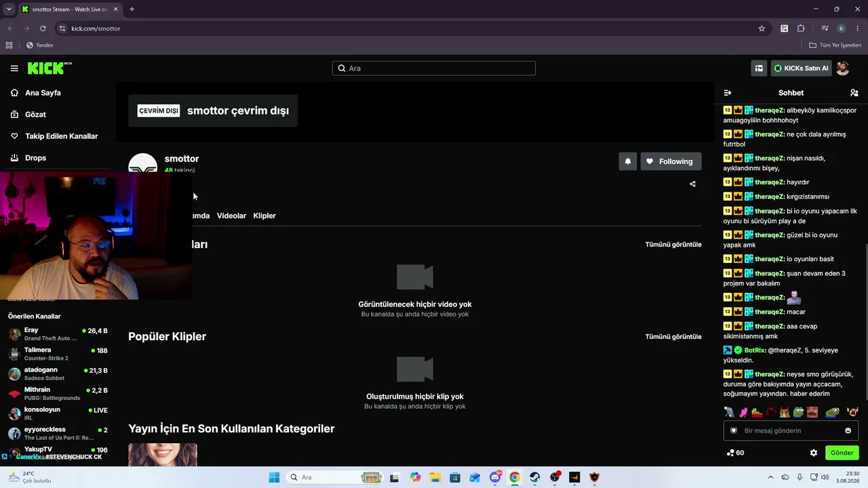Click the Bir mesaj gönderin chat input

click(791, 430)
